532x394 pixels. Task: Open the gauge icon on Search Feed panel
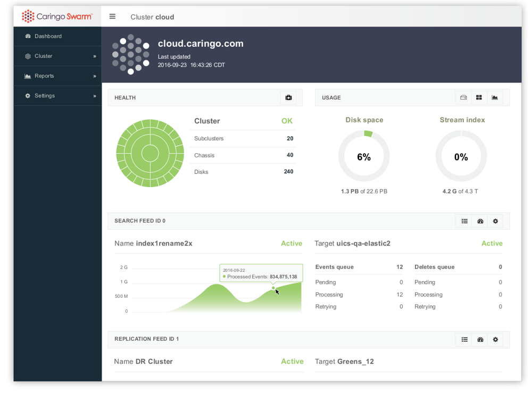(x=479, y=221)
